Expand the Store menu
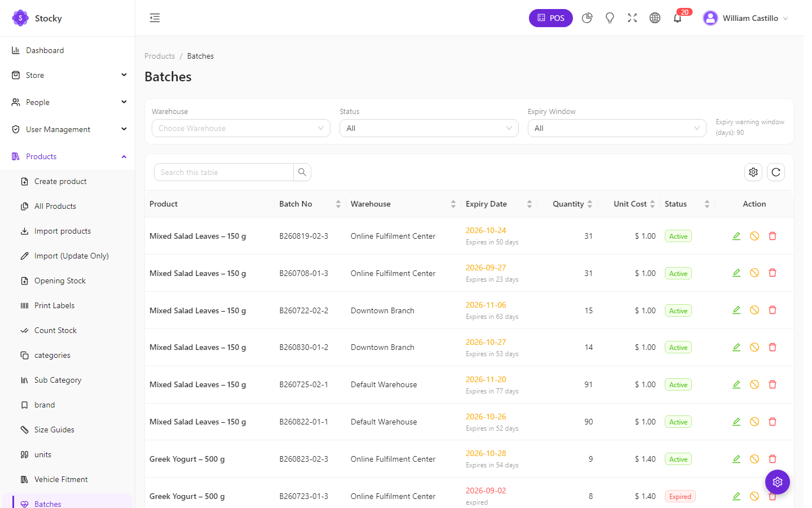 [68, 75]
